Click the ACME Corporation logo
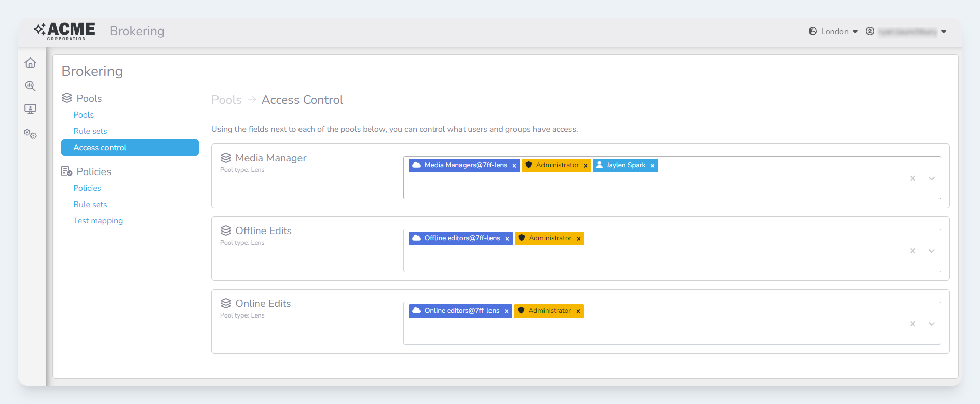Viewport: 980px width, 404px height. pyautogui.click(x=65, y=31)
